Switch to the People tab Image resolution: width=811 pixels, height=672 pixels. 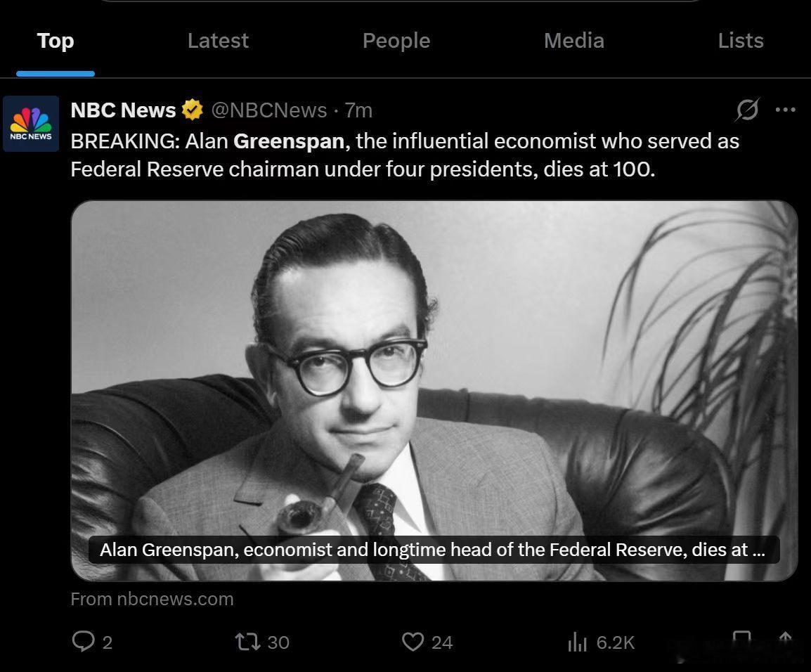(x=396, y=40)
